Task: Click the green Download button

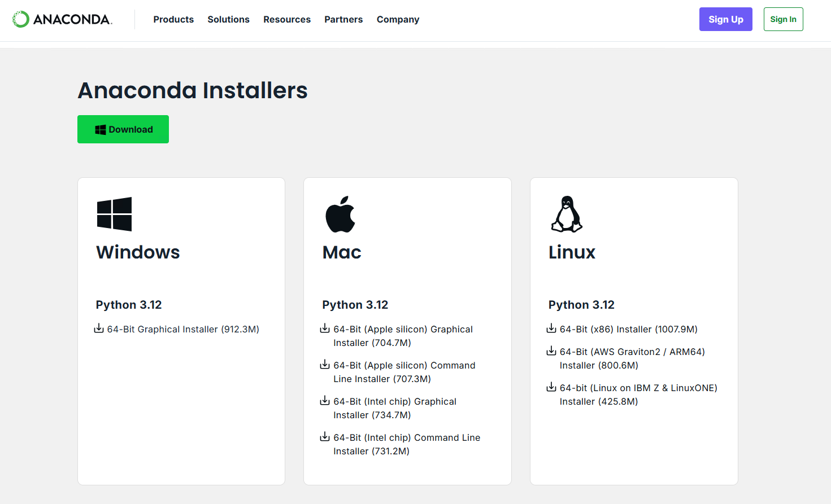Action: click(123, 129)
